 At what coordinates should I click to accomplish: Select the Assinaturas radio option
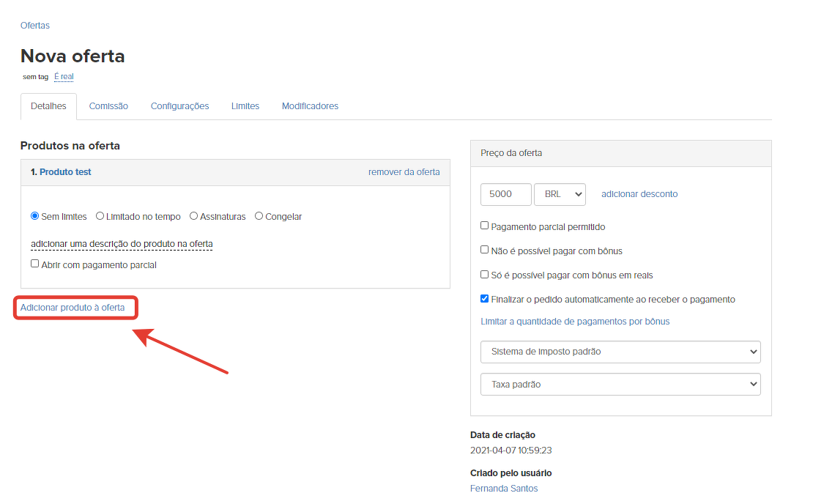(x=194, y=216)
